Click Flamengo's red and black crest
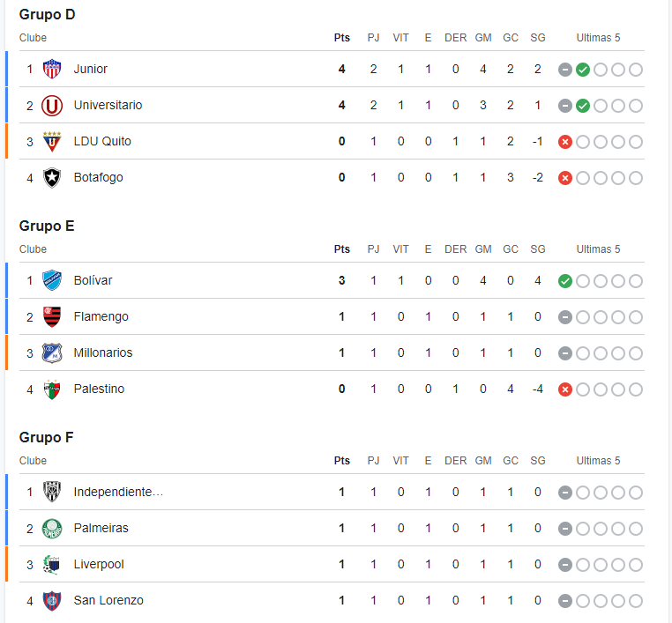The height and width of the screenshot is (623, 672). (52, 317)
